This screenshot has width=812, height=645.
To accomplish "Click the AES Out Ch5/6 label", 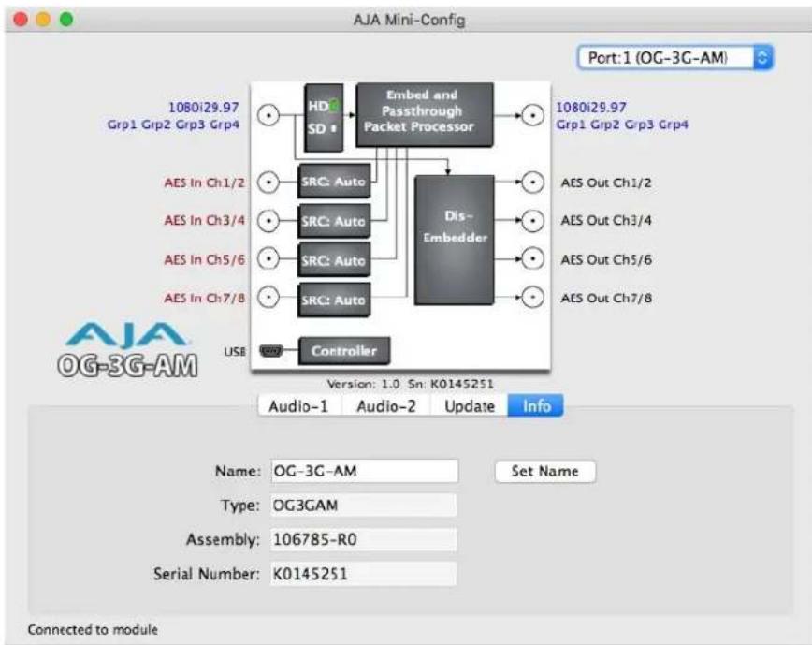I will [606, 259].
